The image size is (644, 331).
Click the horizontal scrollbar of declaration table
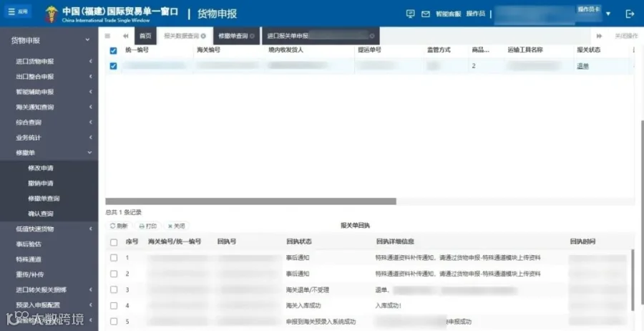(x=250, y=201)
